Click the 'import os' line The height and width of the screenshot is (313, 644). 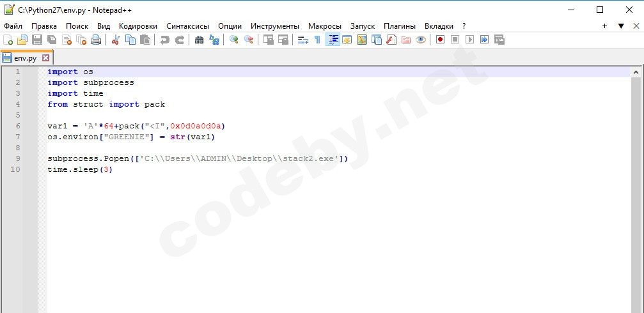(70, 72)
